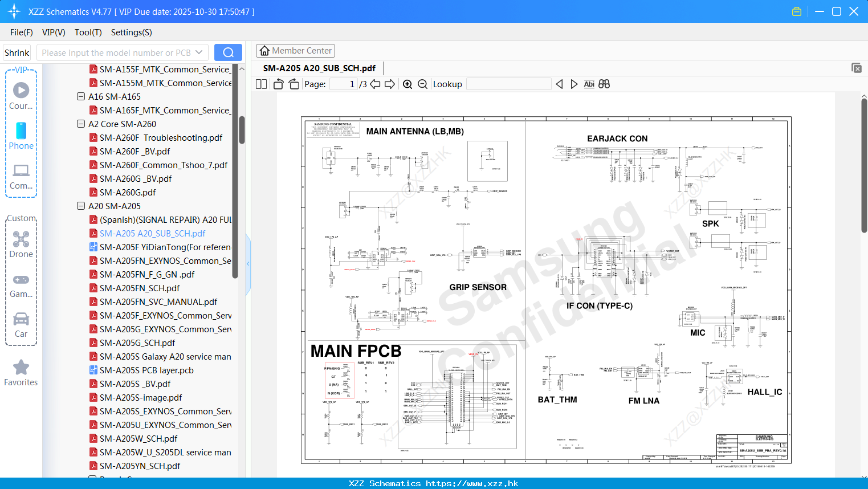
Task: Rotate the page counterclockwise
Action: pos(278,84)
